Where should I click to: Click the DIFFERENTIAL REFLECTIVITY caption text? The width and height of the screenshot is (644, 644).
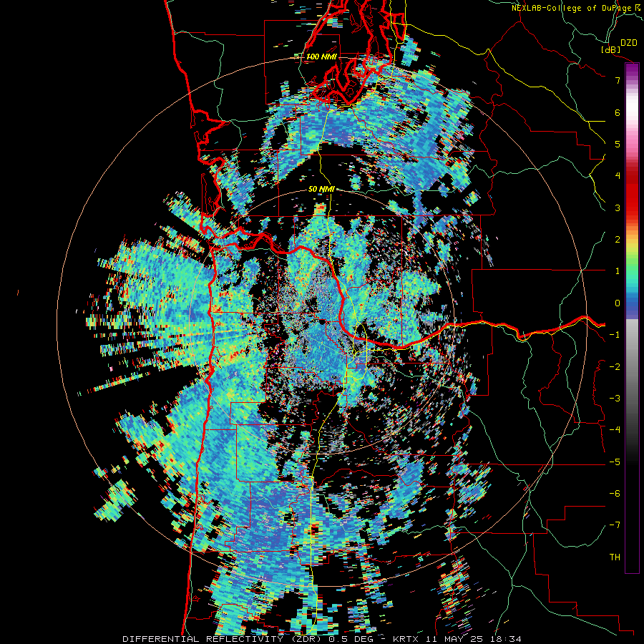click(x=203, y=639)
